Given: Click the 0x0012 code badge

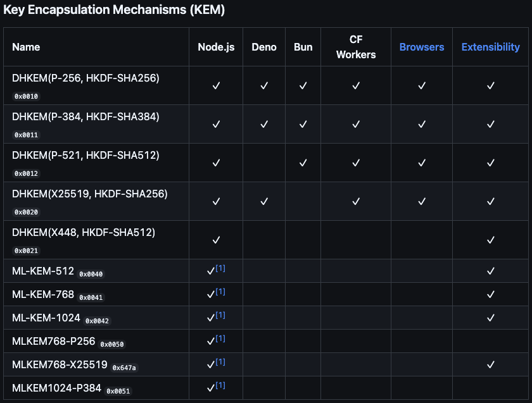Looking at the screenshot, I should [26, 173].
